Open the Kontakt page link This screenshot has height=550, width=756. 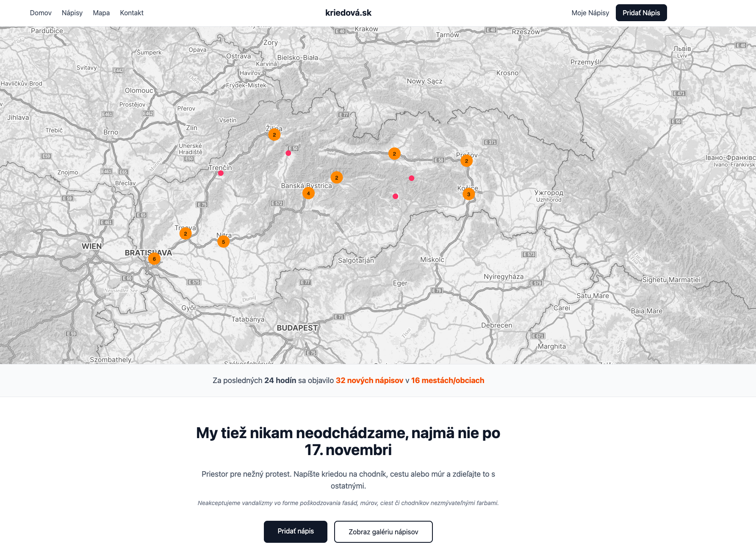[x=132, y=13]
